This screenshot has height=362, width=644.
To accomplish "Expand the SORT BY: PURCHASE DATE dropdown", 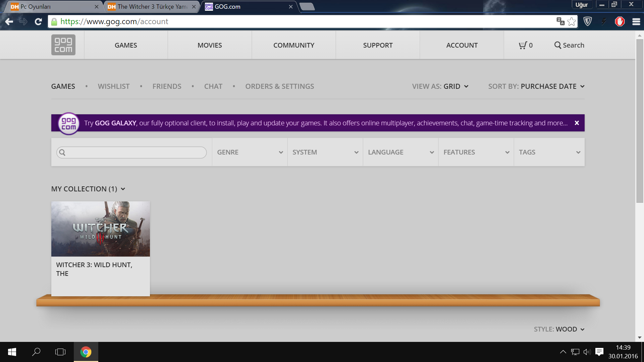I will click(536, 86).
